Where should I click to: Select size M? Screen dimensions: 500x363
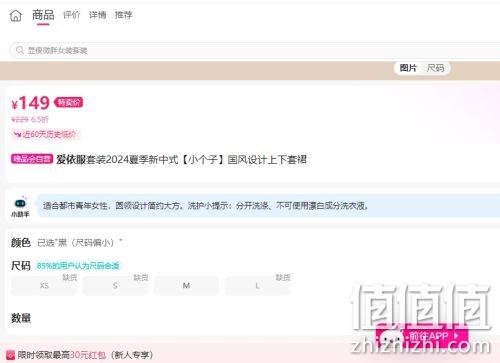click(186, 286)
